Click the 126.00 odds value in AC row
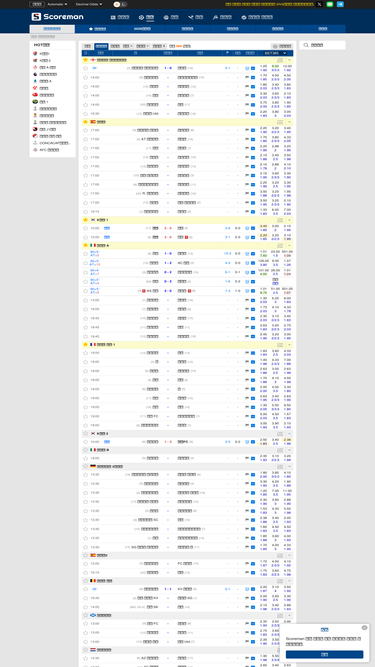 coord(264,261)
